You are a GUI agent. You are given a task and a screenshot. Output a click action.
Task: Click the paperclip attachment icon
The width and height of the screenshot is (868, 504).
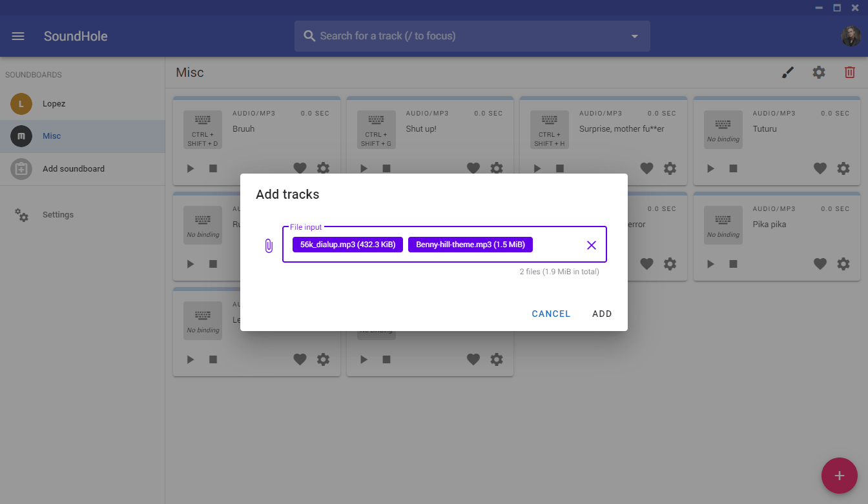[x=269, y=245]
